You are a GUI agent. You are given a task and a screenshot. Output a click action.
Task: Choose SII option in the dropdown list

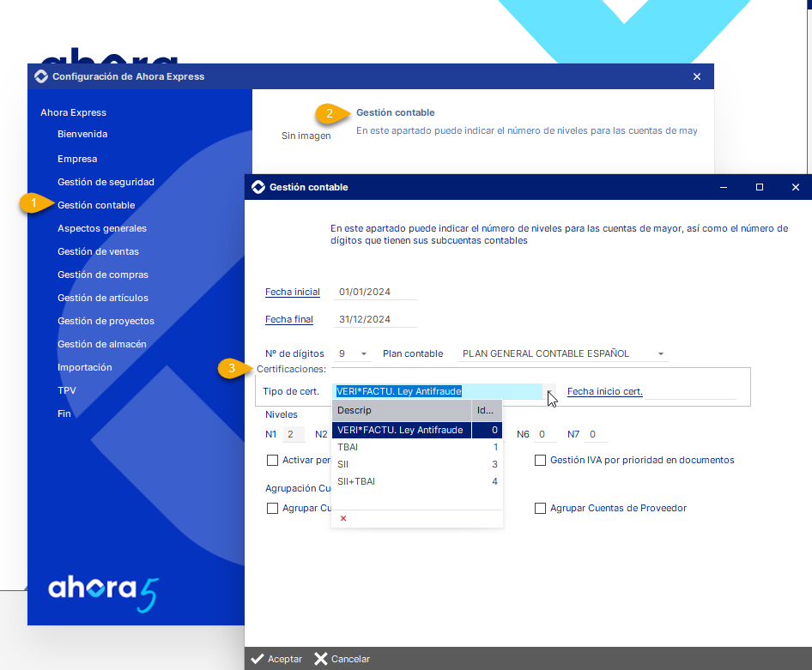point(417,464)
